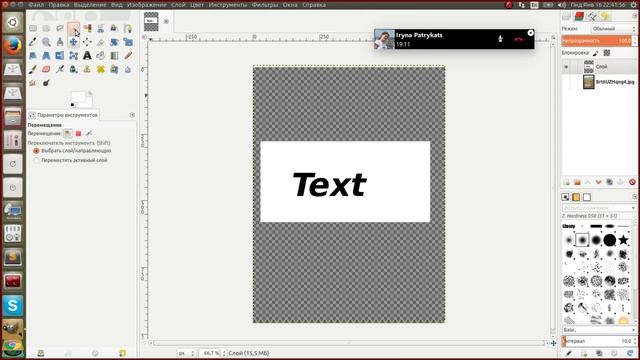Open the 'Файл' menu
Viewport: 640px width, 360px height.
[36, 5]
